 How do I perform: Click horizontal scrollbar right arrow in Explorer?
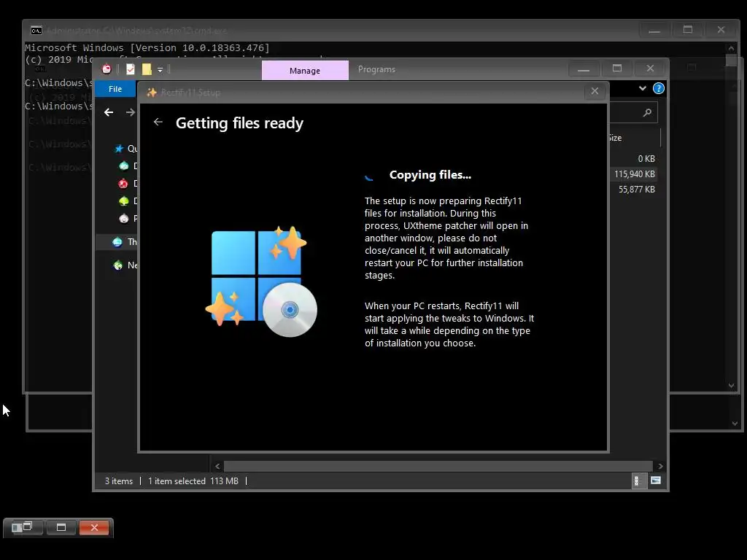659,466
